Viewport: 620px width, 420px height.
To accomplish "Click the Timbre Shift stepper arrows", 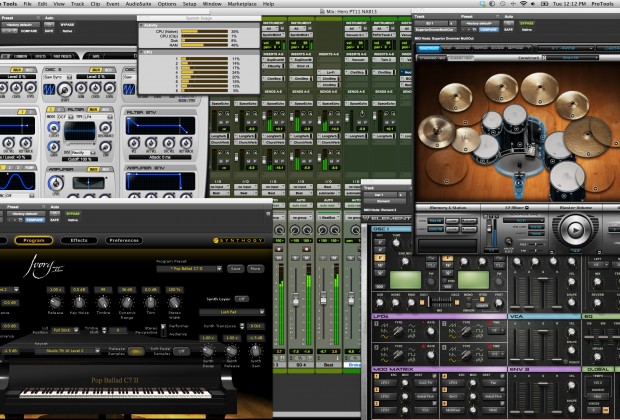I will click(104, 330).
